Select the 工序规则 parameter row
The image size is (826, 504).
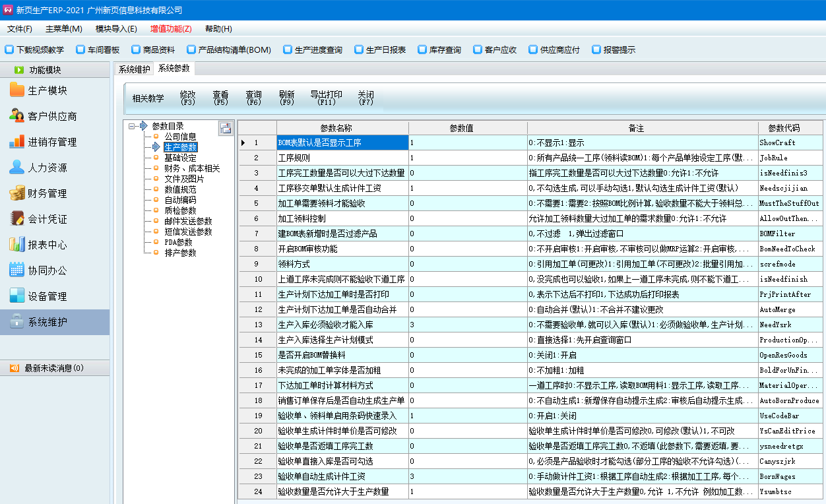342,158
